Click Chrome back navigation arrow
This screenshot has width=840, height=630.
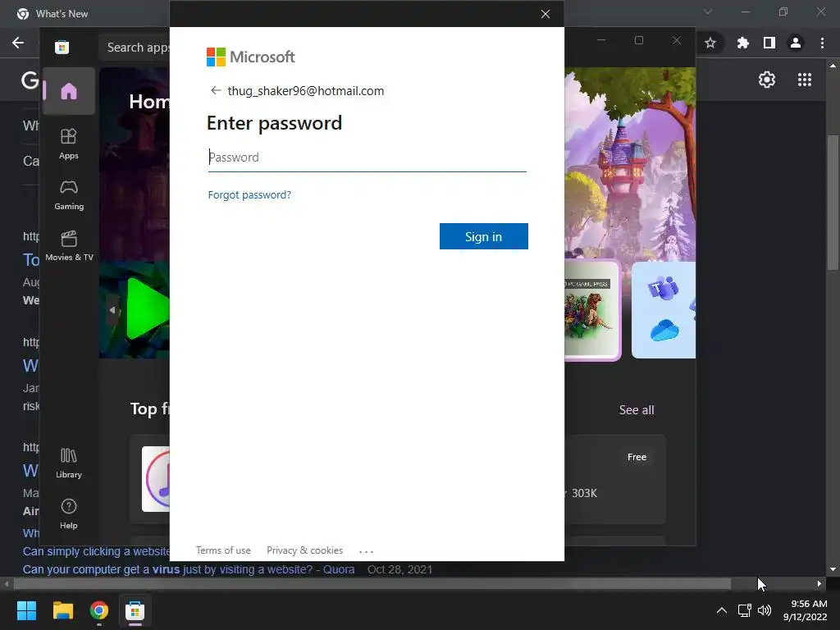[x=18, y=43]
